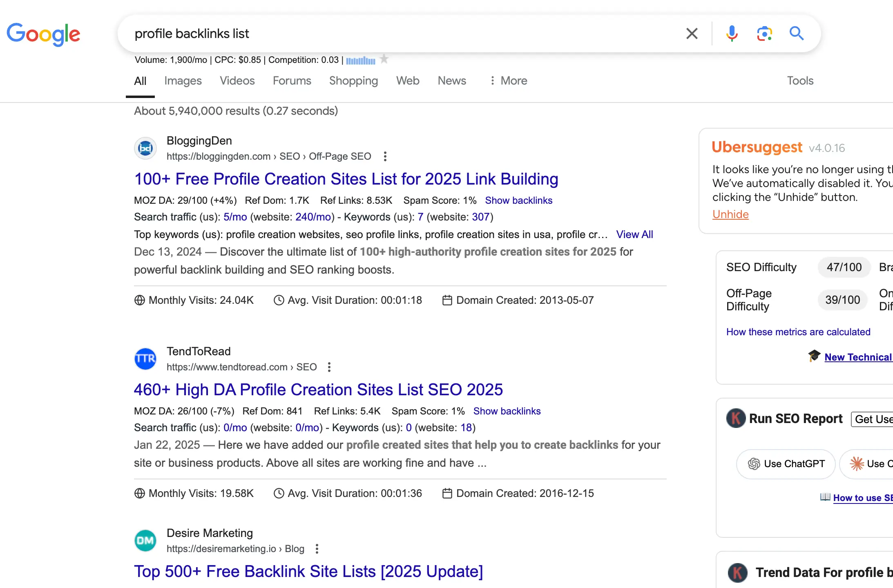Click the blue magnifier search icon

pos(796,33)
